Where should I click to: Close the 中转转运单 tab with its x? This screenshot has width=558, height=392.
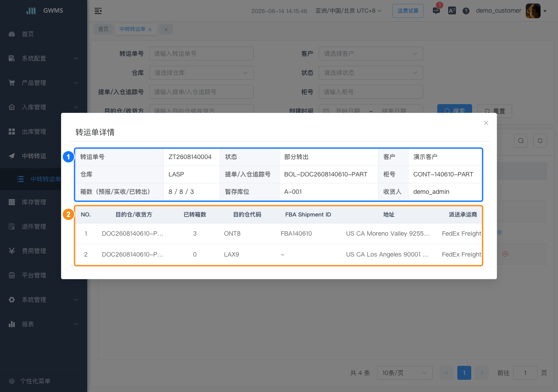(150, 30)
